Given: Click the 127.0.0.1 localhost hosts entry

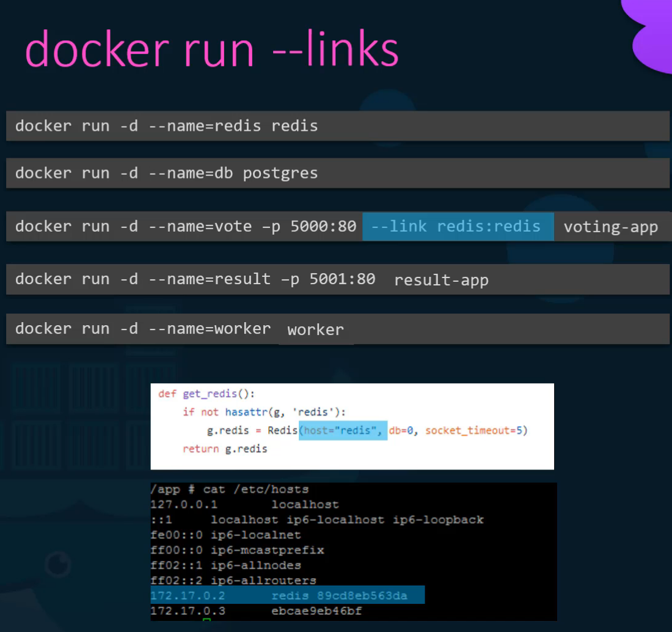Looking at the screenshot, I should pyautogui.click(x=244, y=505).
